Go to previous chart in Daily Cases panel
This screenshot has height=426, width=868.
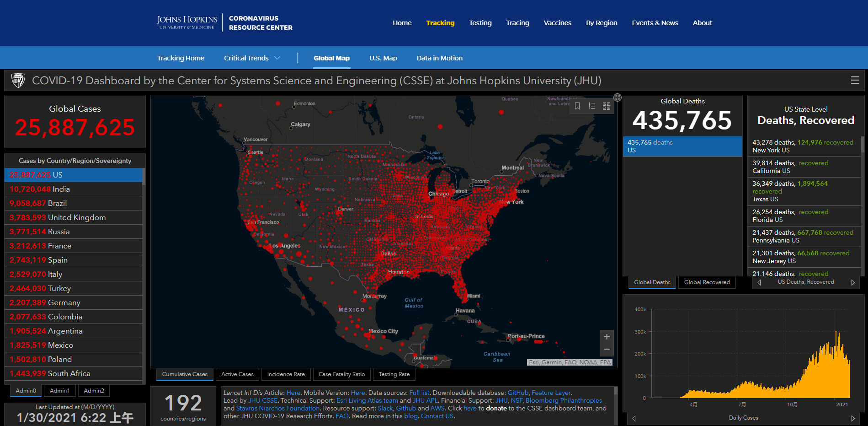pyautogui.click(x=634, y=418)
